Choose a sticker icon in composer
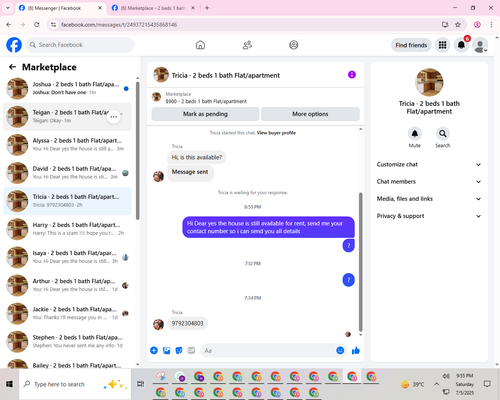The height and width of the screenshot is (400, 500). (179, 350)
